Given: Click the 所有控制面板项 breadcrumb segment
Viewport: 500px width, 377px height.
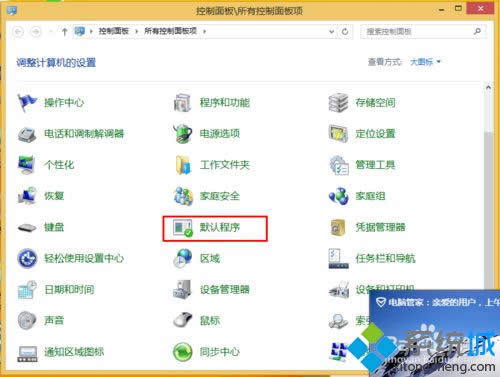Looking at the screenshot, I should click(170, 31).
